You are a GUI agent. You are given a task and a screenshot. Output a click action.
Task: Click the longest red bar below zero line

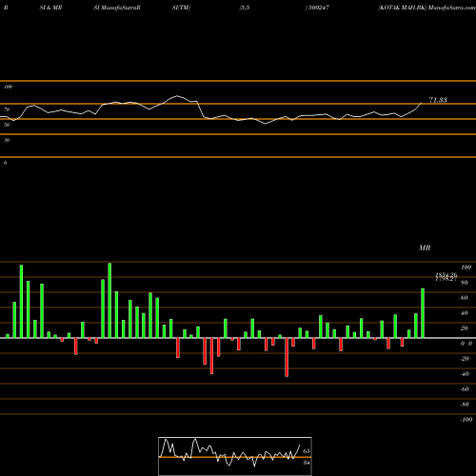pyautogui.click(x=287, y=357)
